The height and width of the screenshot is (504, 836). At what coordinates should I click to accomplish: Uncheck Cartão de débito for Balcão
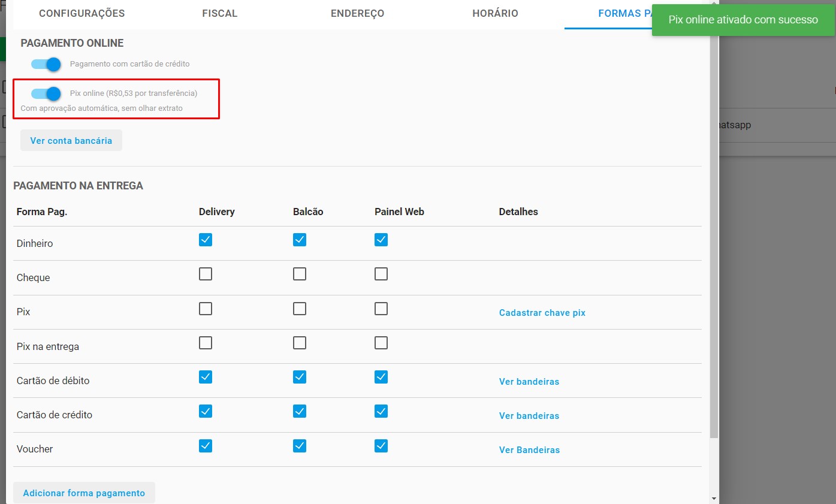300,377
